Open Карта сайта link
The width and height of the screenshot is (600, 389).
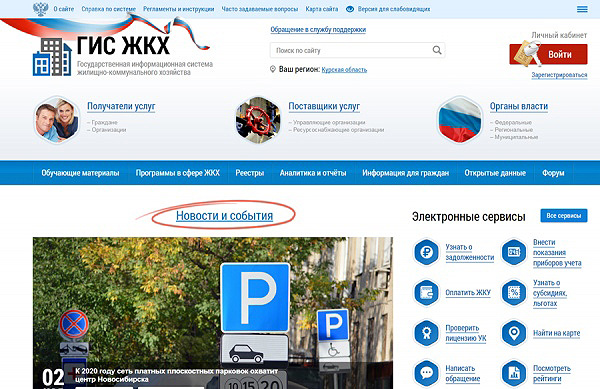click(321, 9)
